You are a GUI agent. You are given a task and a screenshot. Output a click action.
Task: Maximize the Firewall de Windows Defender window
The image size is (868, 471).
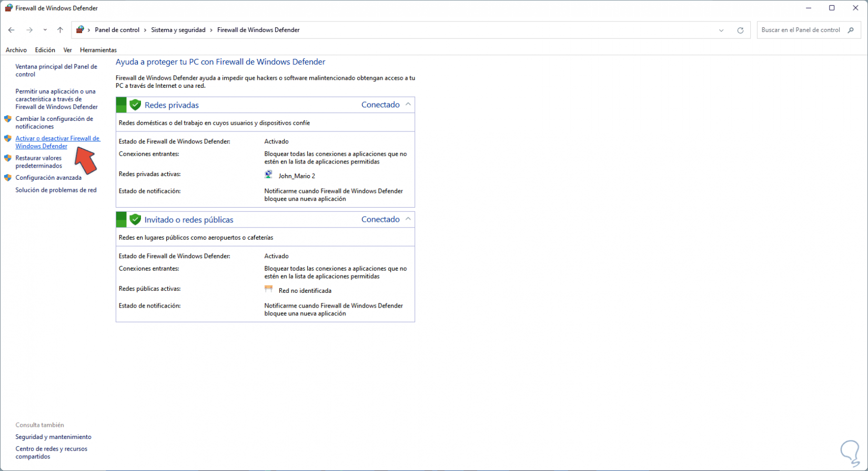[832, 8]
